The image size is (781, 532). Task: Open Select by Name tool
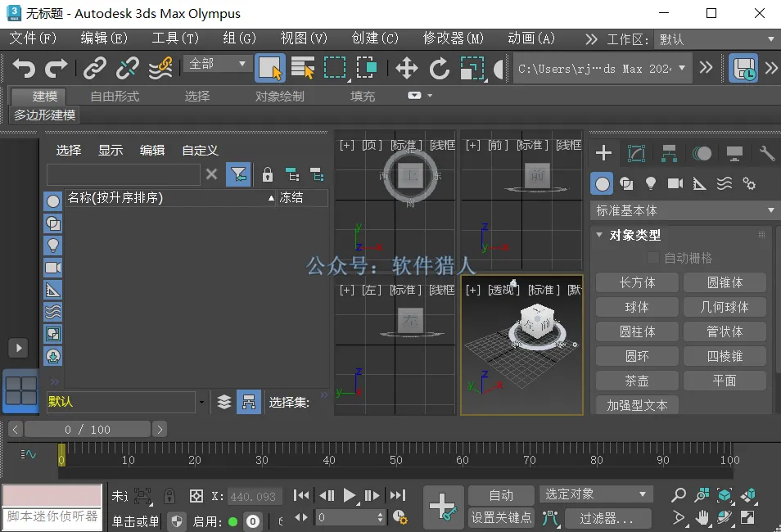pos(302,68)
